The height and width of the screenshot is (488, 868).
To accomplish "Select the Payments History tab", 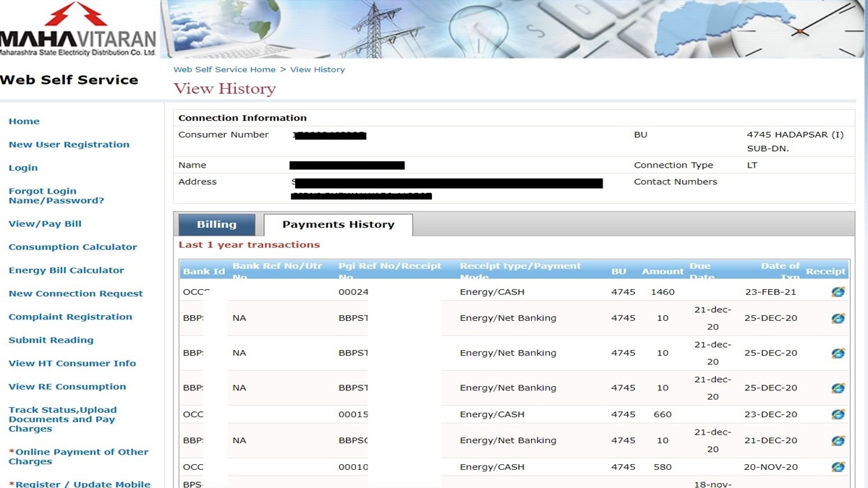I will (x=338, y=225).
